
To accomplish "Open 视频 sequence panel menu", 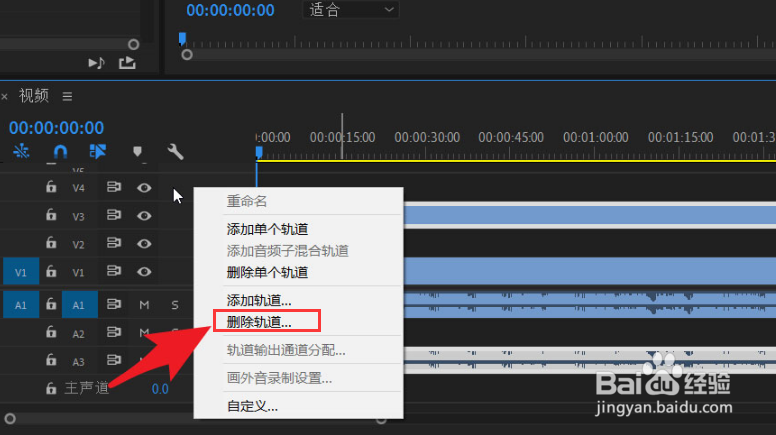I will pos(67,96).
